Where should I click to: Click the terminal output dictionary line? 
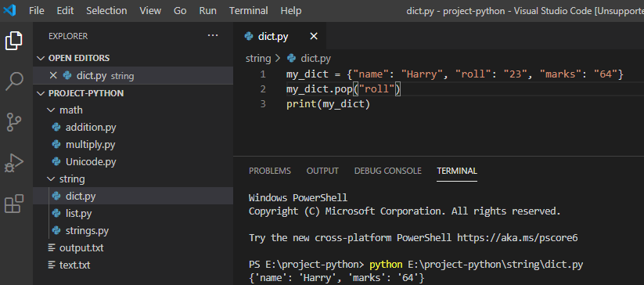(336, 278)
